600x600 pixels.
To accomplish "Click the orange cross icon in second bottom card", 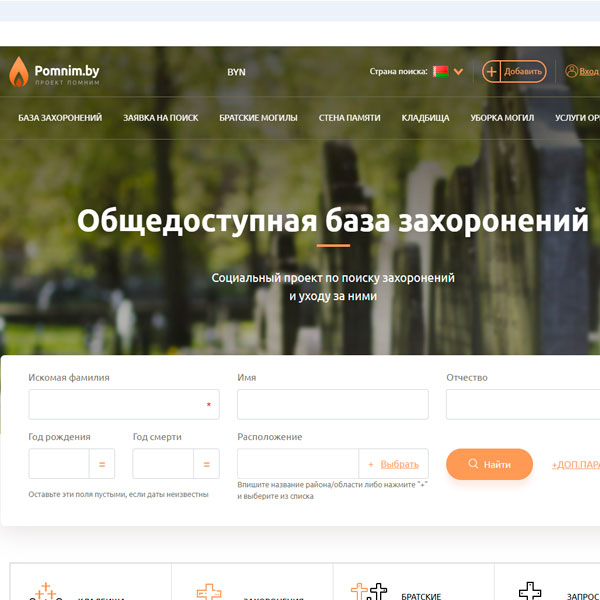I will [209, 592].
